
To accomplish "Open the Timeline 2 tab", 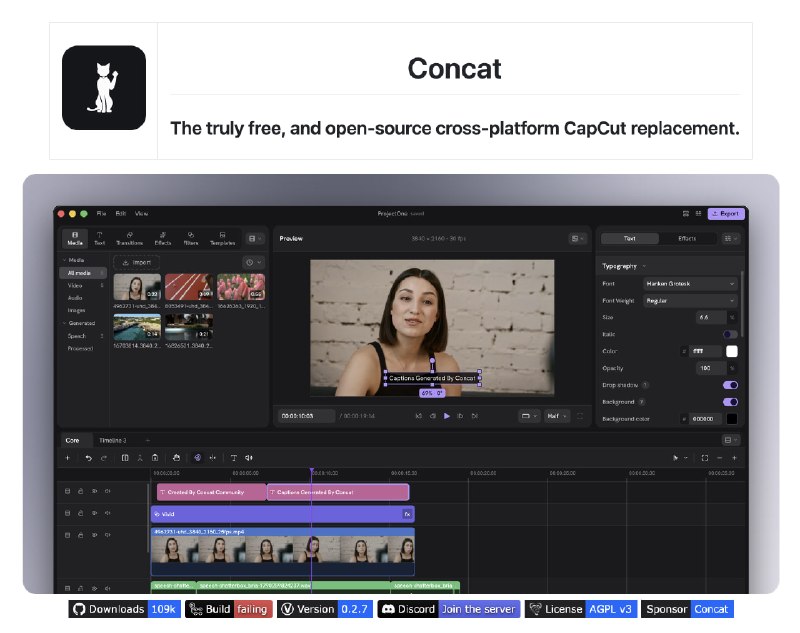I will 113,440.
